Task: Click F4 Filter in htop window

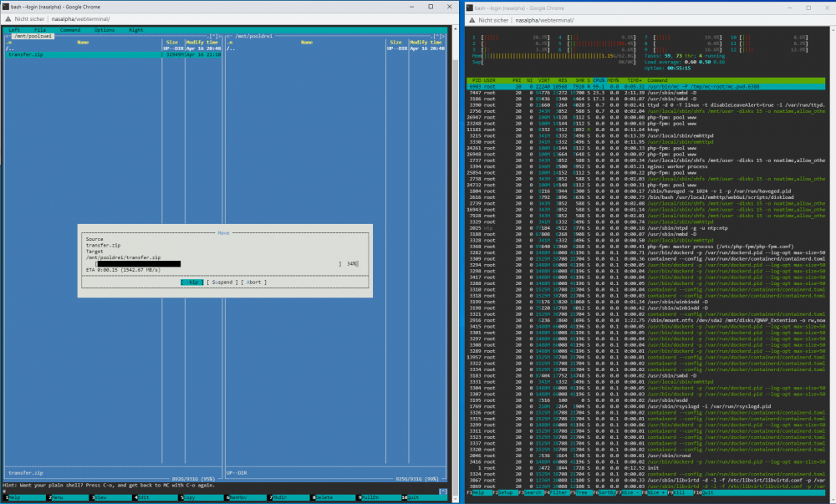Action: point(557,493)
